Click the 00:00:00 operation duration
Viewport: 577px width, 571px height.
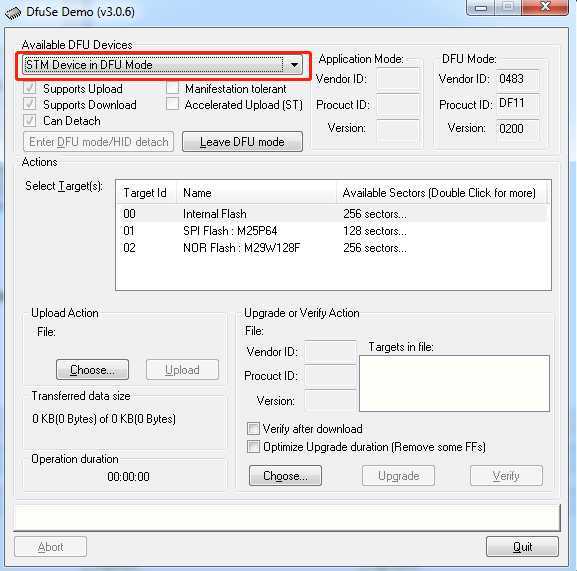[x=128, y=477]
